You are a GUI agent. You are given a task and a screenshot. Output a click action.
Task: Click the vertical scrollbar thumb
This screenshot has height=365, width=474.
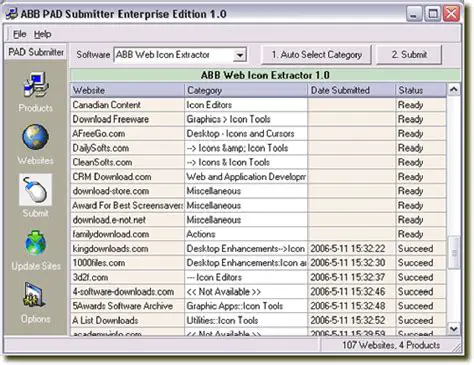click(x=454, y=252)
